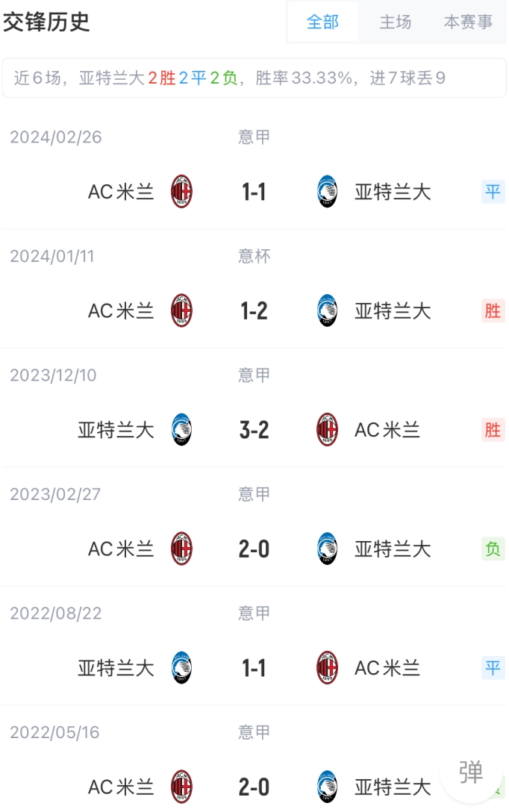Click Atalanta crest in 2023/02/27 match
509x812 pixels.
[327, 549]
